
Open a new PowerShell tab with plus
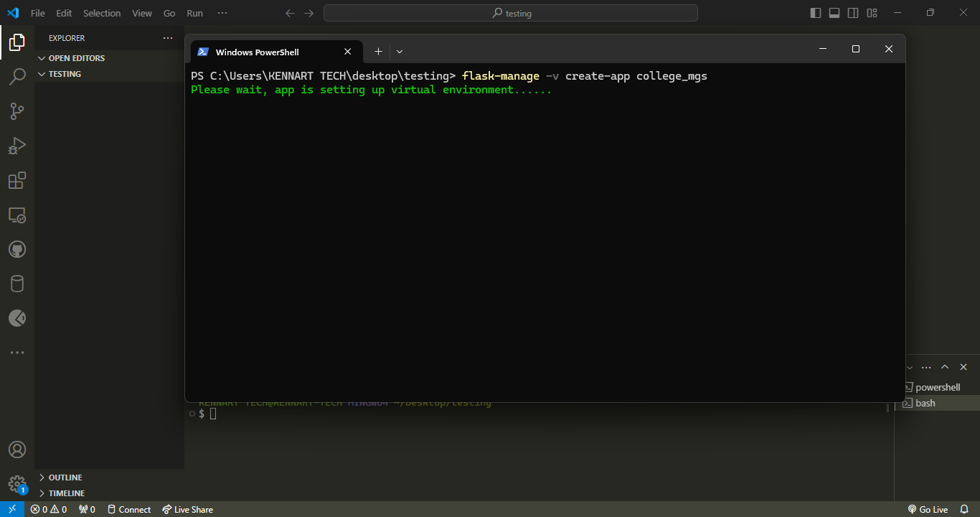(x=378, y=51)
